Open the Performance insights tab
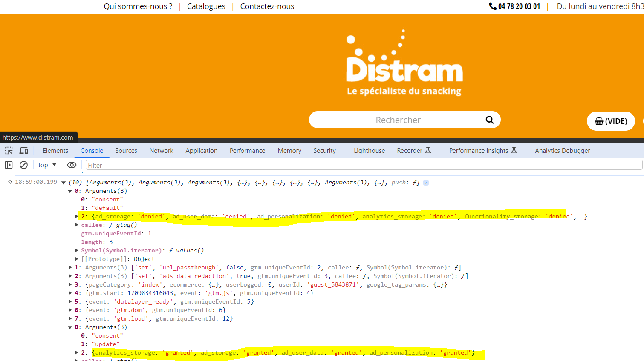This screenshot has height=361, width=644. [483, 151]
